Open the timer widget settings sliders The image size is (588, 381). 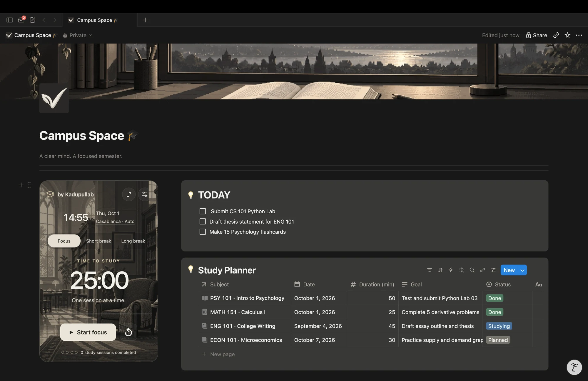(x=145, y=194)
